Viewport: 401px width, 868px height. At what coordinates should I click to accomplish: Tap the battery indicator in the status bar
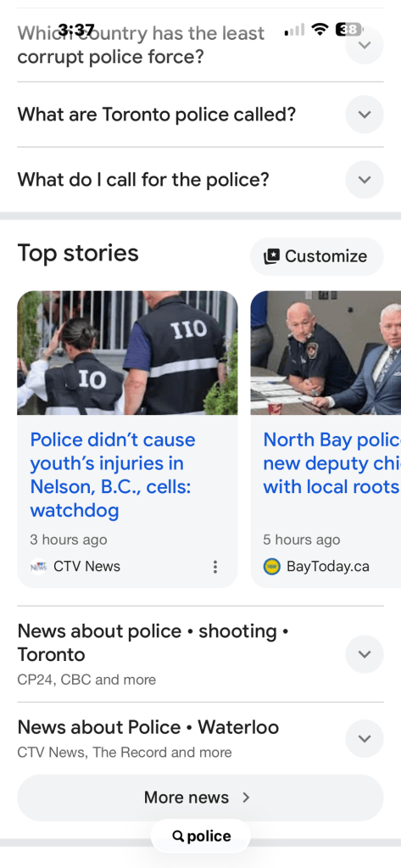[x=349, y=30]
